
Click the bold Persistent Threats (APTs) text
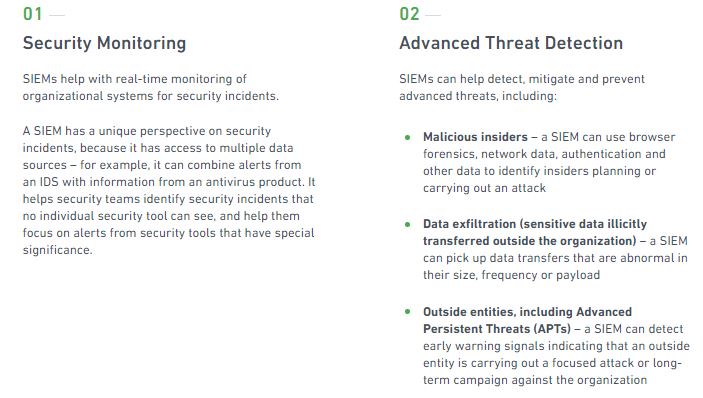pyautogui.click(x=497, y=329)
